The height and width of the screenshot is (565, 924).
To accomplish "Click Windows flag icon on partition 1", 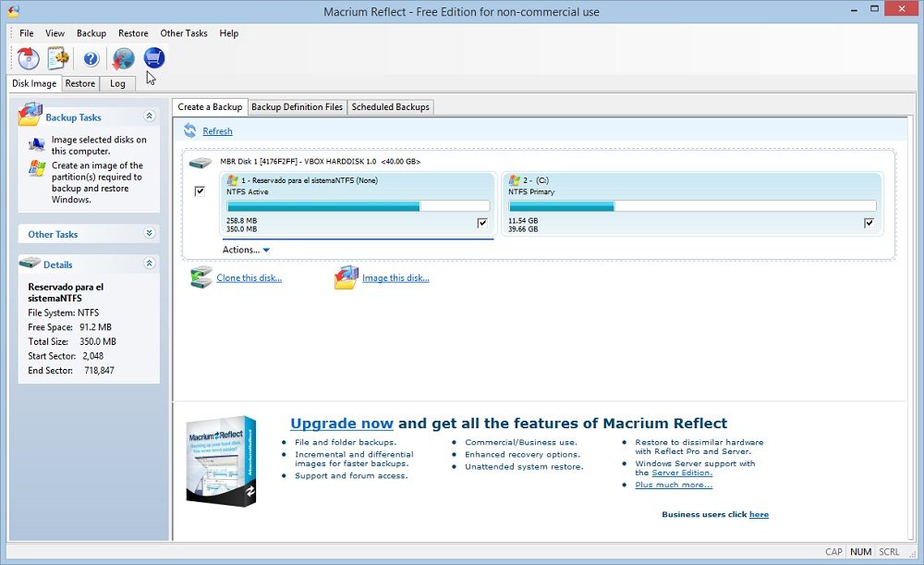I will pos(232,180).
